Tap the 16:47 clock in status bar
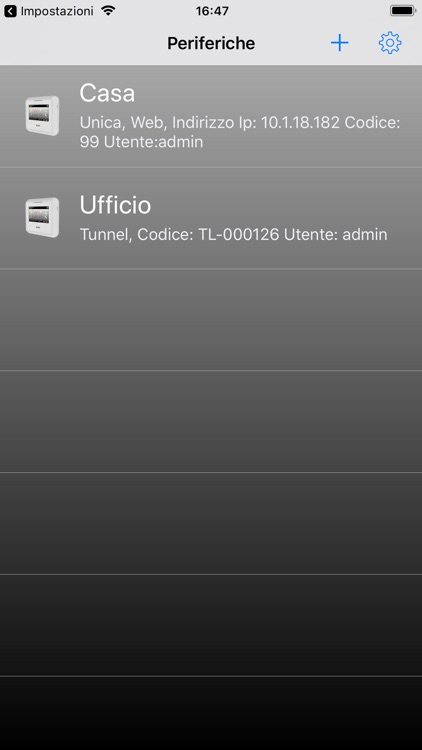 [x=212, y=11]
